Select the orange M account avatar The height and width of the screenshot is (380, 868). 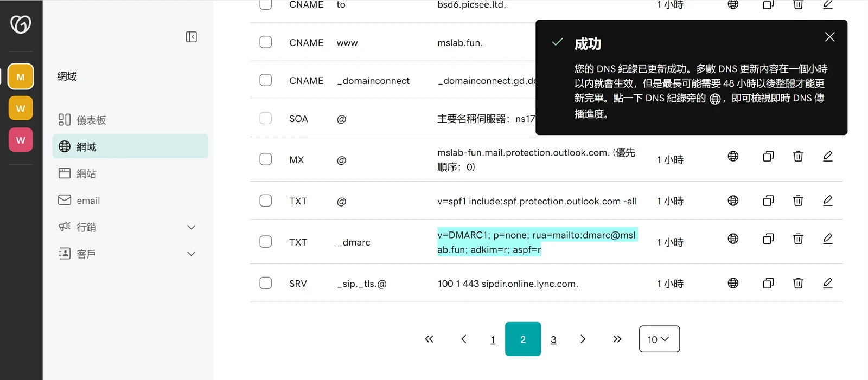[21, 76]
